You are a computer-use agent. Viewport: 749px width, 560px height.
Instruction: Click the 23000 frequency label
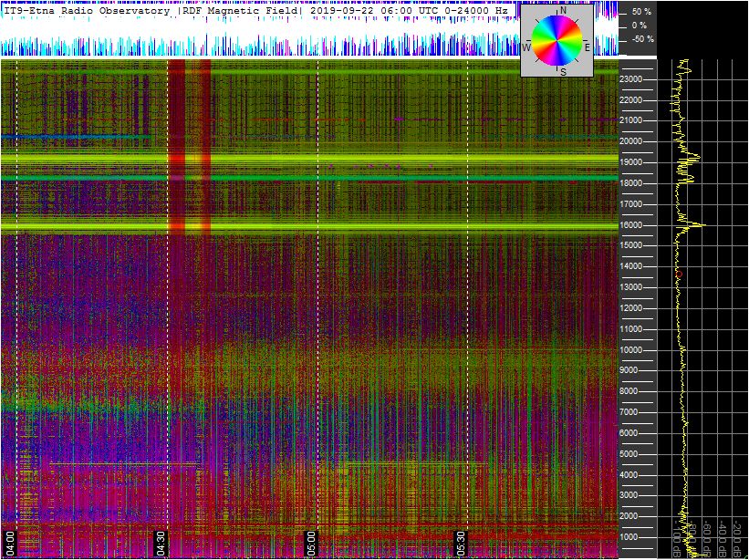(x=631, y=79)
